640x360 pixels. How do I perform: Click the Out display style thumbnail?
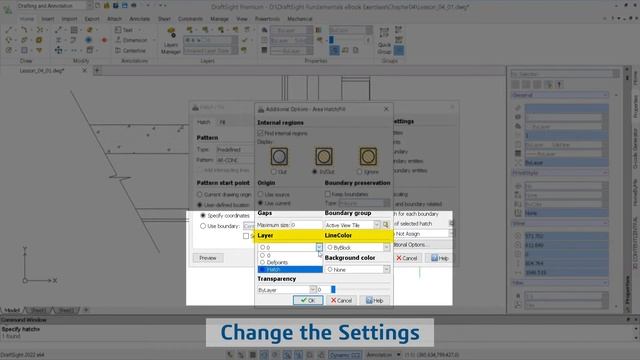click(x=279, y=156)
